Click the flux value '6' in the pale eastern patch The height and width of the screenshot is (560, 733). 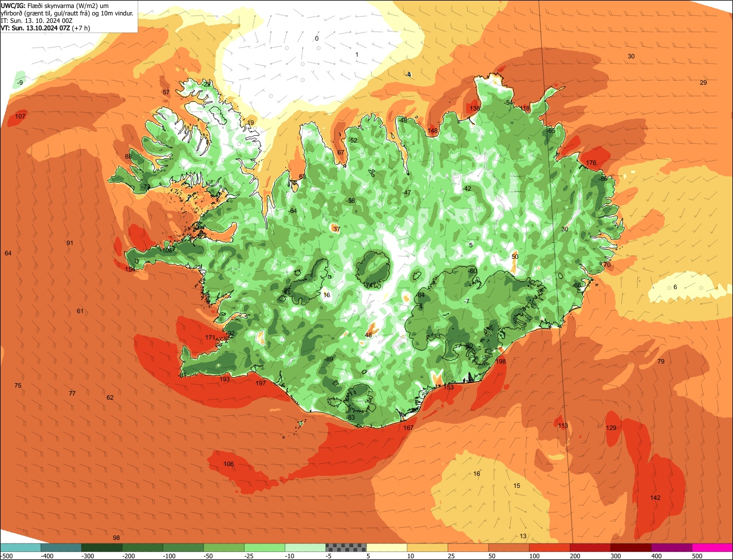click(x=675, y=287)
